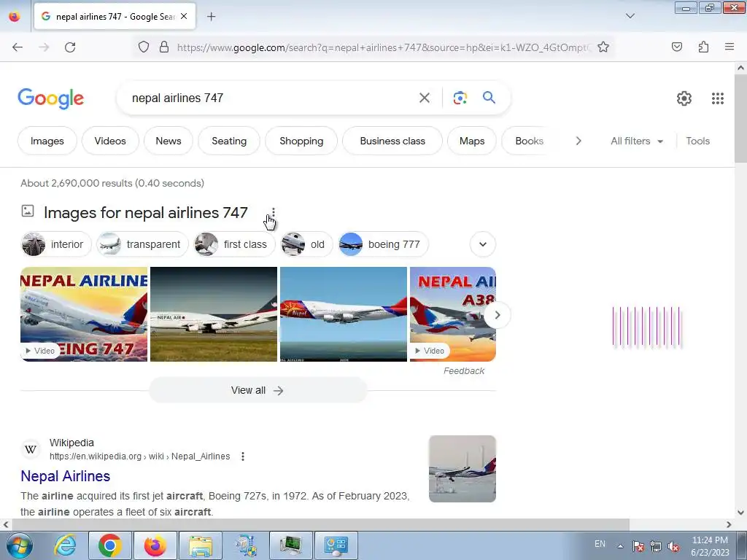Filter images by first class

tap(234, 244)
